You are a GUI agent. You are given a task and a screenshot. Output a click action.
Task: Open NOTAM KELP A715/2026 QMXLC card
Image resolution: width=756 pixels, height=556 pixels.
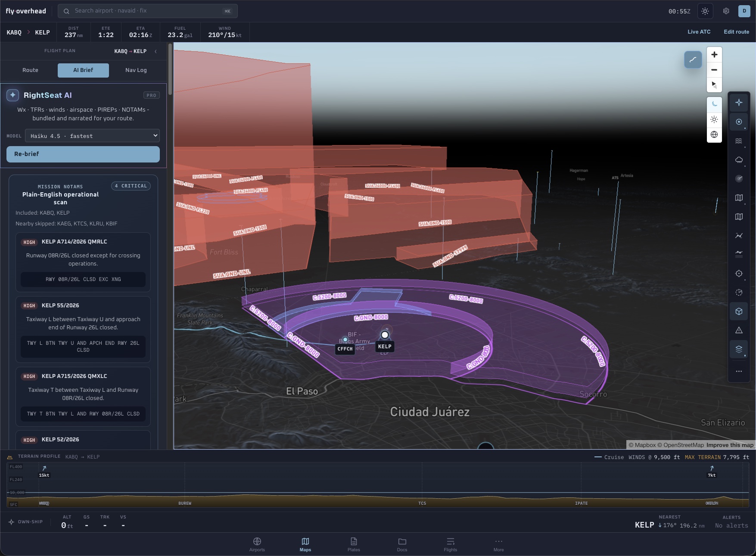(x=83, y=397)
